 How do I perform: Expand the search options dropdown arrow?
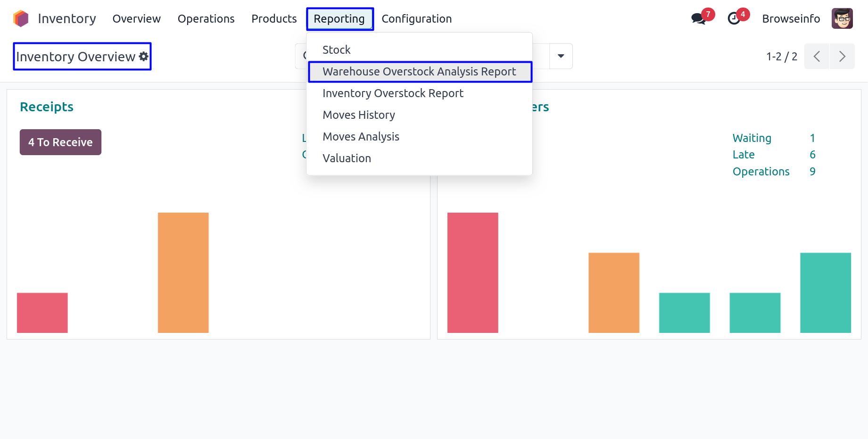tap(561, 56)
